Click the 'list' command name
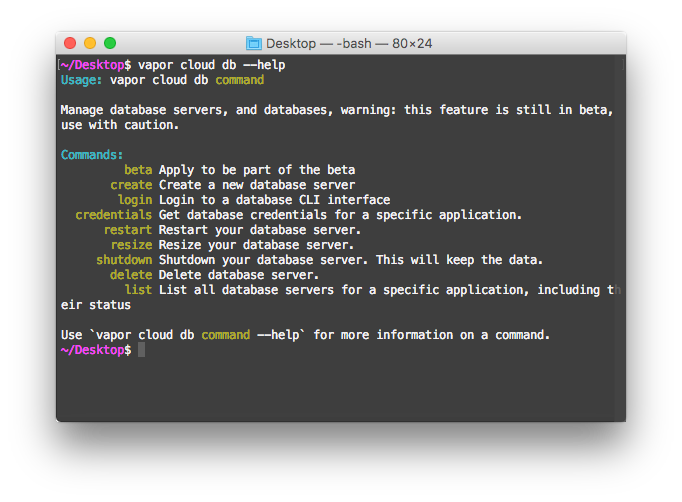 [x=138, y=290]
